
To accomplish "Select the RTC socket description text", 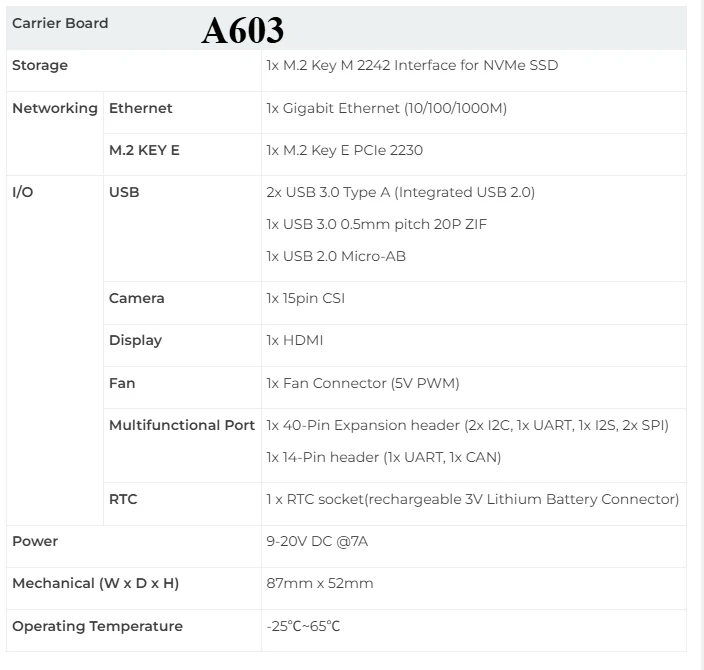I will 472,499.
